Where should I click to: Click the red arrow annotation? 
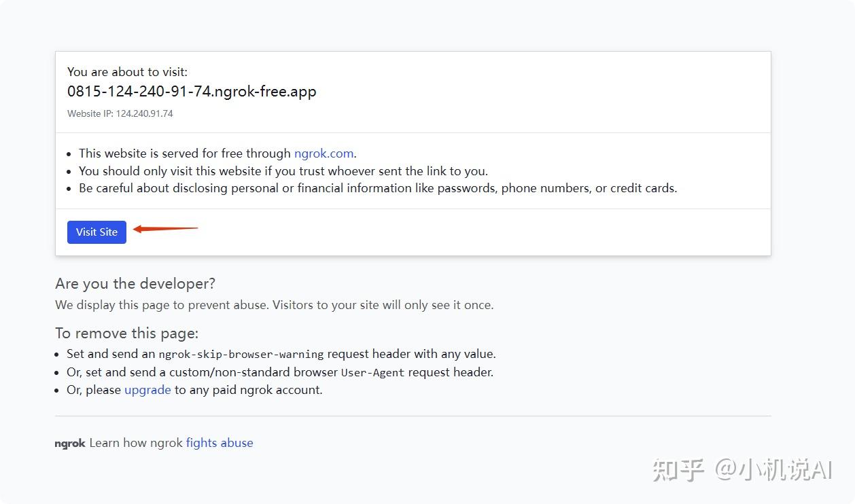[x=165, y=229]
